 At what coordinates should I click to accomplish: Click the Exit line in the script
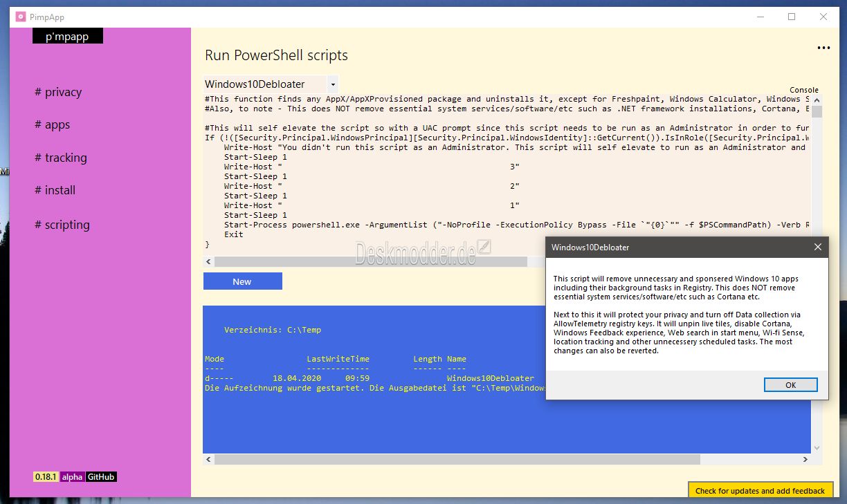point(234,234)
